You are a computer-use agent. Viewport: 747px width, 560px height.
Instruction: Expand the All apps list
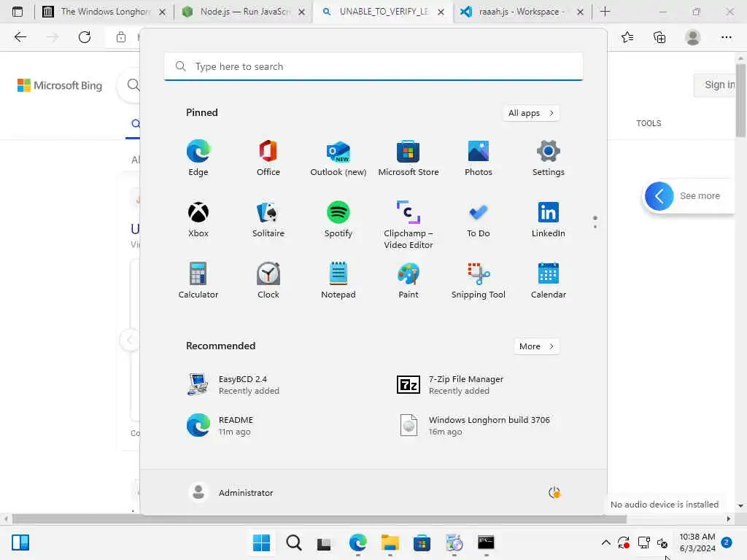tap(531, 113)
